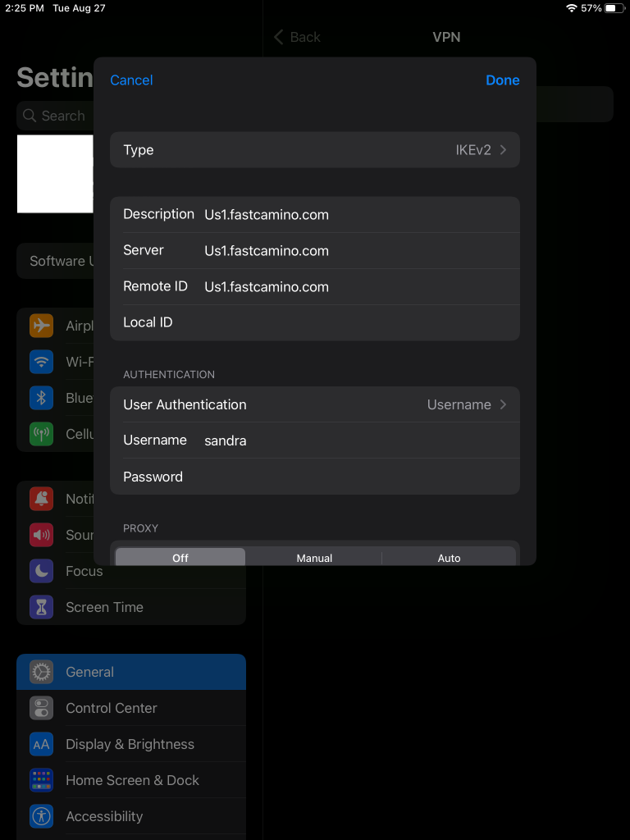
Task: Tap Cancel to dismiss VPN form
Action: tap(131, 80)
